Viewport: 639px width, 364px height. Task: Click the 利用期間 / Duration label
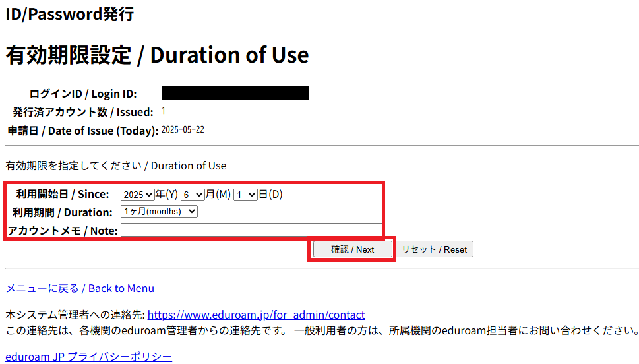[x=63, y=212]
